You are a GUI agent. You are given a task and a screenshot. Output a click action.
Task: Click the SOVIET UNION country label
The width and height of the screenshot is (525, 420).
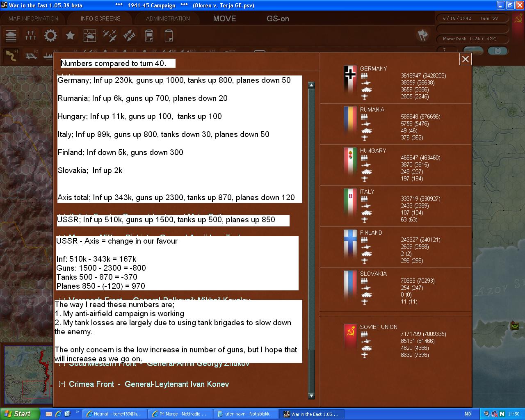pyautogui.click(x=379, y=327)
